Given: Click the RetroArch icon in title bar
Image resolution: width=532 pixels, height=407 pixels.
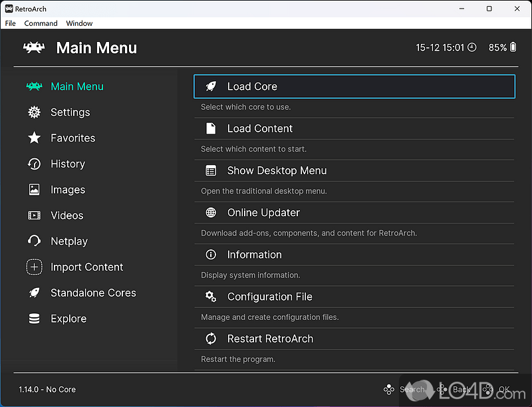Looking at the screenshot, I should [x=9, y=9].
